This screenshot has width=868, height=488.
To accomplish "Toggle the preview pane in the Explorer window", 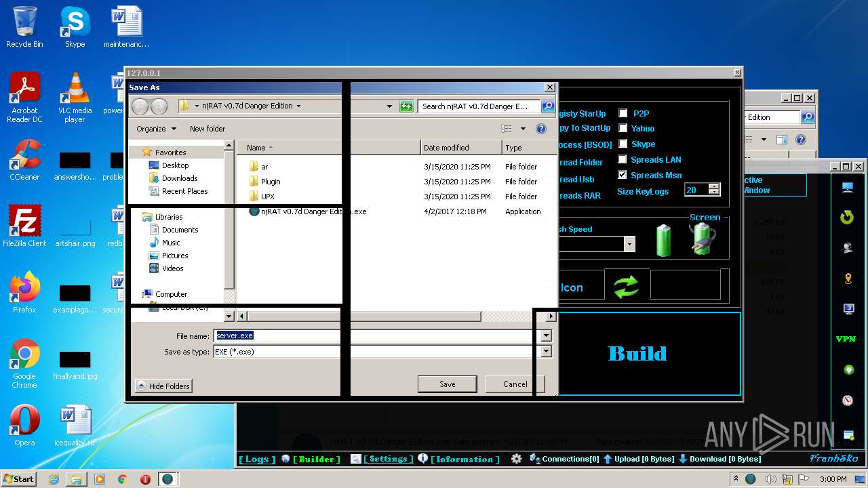I will (x=781, y=140).
